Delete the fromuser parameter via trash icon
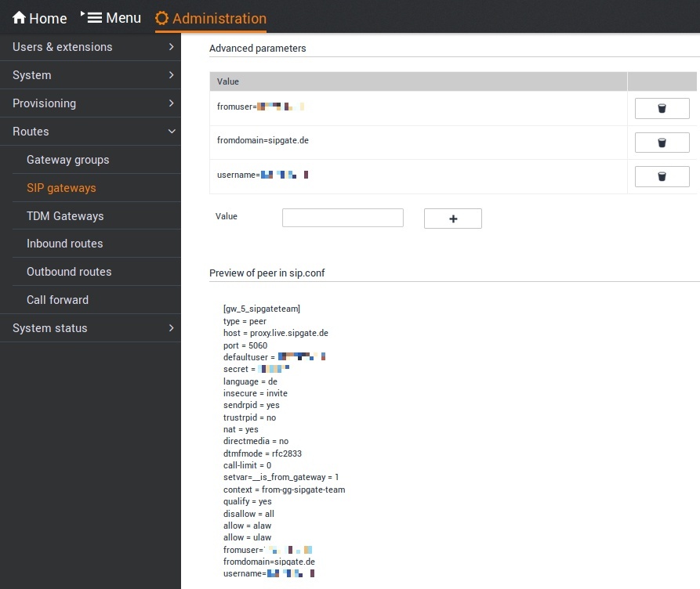 (662, 108)
